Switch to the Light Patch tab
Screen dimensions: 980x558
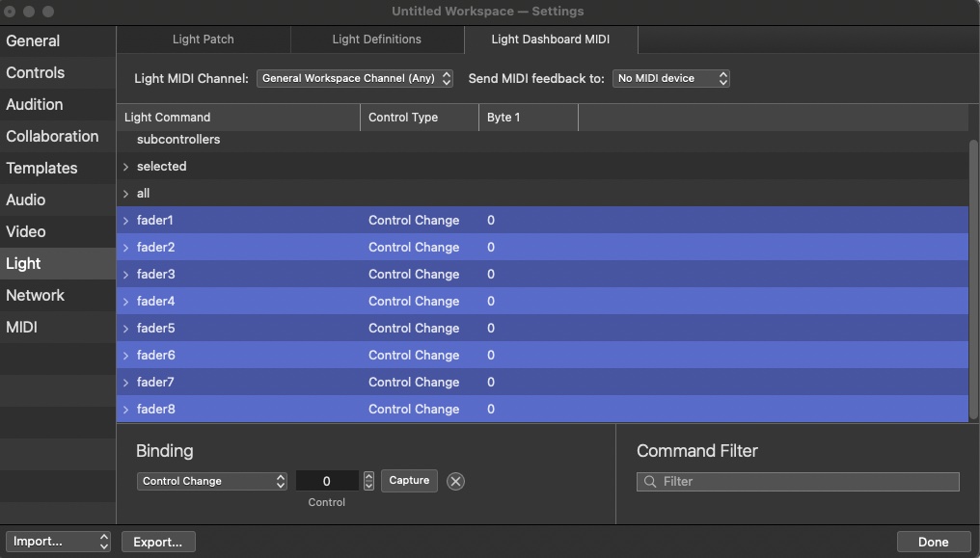pyautogui.click(x=203, y=40)
